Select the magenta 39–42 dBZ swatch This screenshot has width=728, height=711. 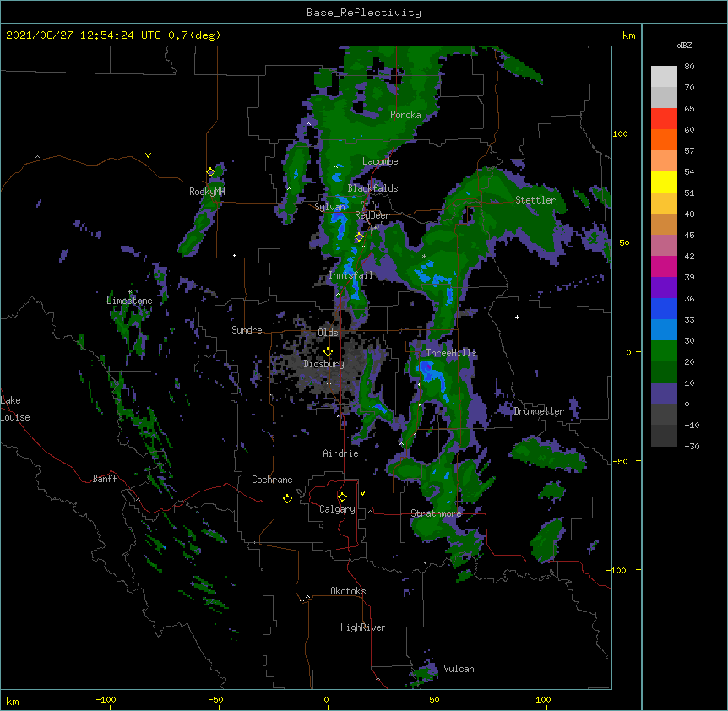[664, 266]
